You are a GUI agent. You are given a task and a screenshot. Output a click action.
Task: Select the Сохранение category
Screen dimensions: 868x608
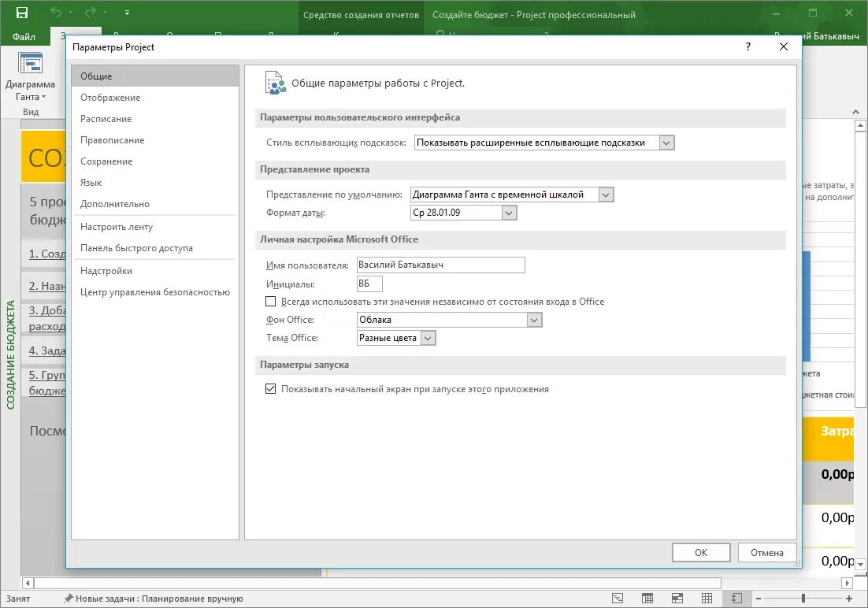(155, 161)
